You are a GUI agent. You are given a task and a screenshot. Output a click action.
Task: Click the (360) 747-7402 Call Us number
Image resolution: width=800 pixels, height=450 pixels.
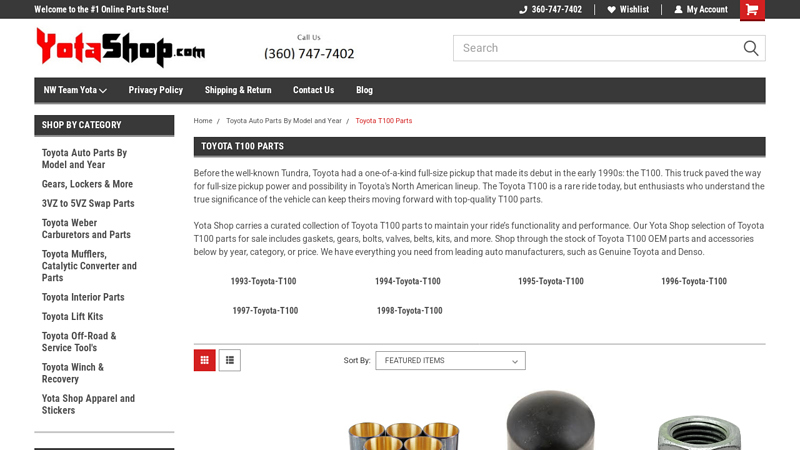pyautogui.click(x=309, y=54)
